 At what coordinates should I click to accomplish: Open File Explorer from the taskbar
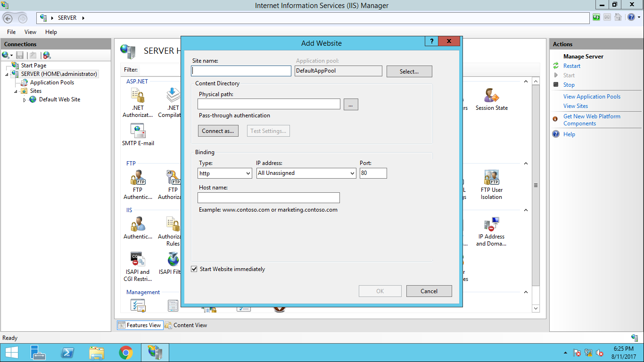point(97,353)
